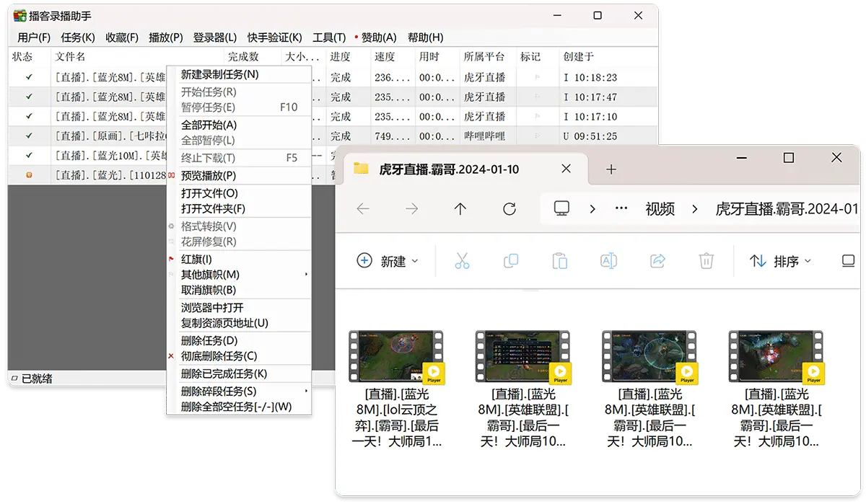Click the Copy icon in Explorer toolbar
The width and height of the screenshot is (866, 504).
pos(511,261)
